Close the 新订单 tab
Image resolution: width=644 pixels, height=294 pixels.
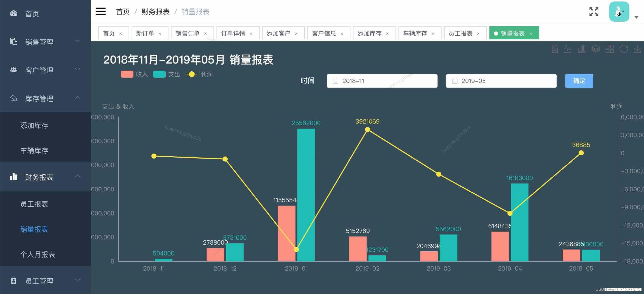[x=160, y=34]
